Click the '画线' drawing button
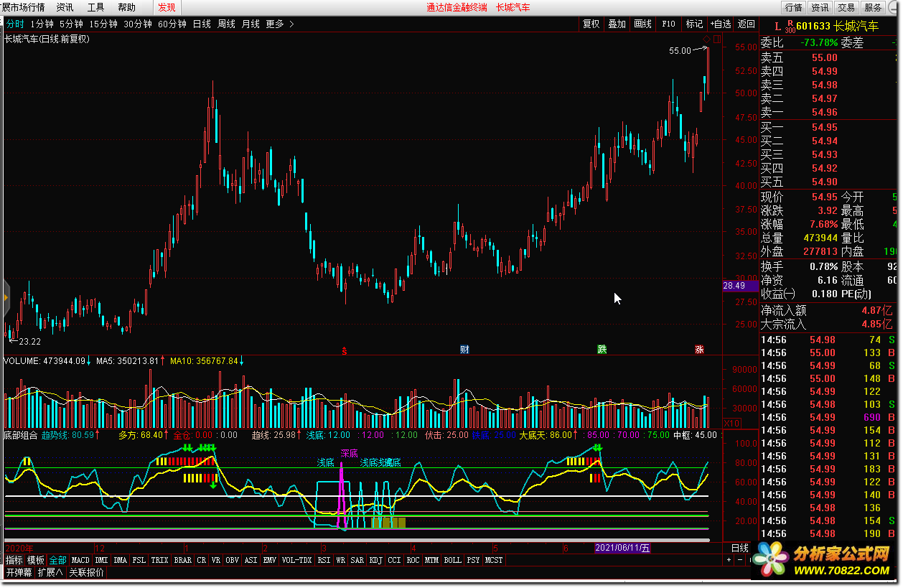Screen dimensions: 903x588 pos(643,24)
